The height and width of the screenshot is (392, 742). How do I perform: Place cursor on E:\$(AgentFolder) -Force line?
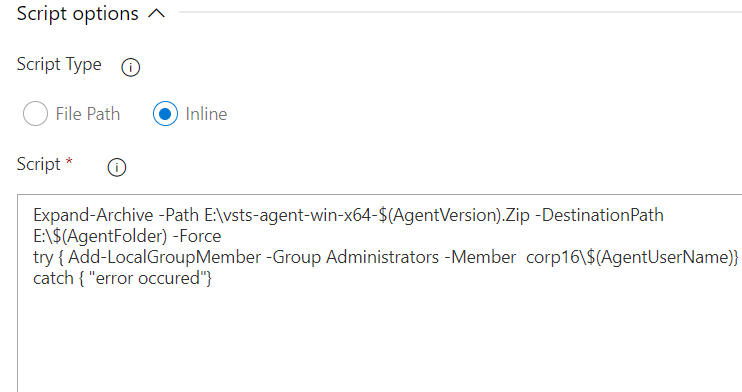coord(127,236)
